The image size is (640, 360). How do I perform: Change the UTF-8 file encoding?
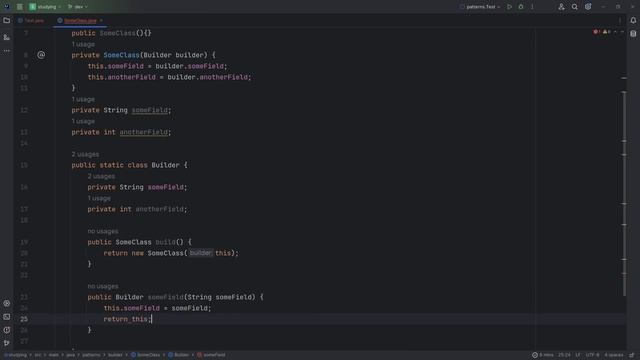(593, 355)
